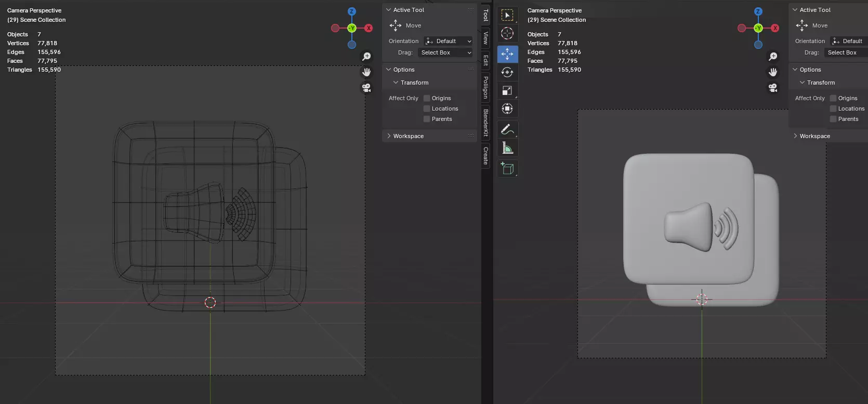Select the Measure tool in right viewport toolbar
This screenshot has height=404, width=868.
coord(507,148)
